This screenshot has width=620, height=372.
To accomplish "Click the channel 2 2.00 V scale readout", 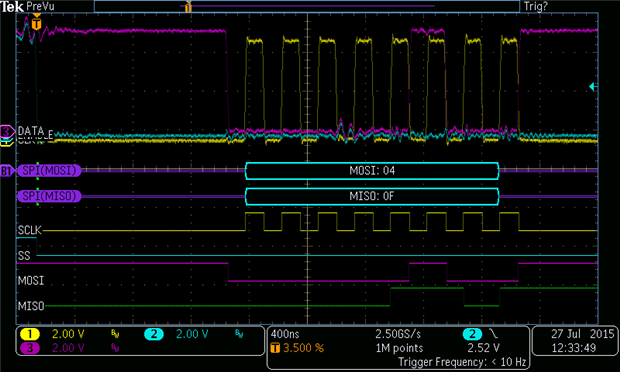I will (192, 334).
